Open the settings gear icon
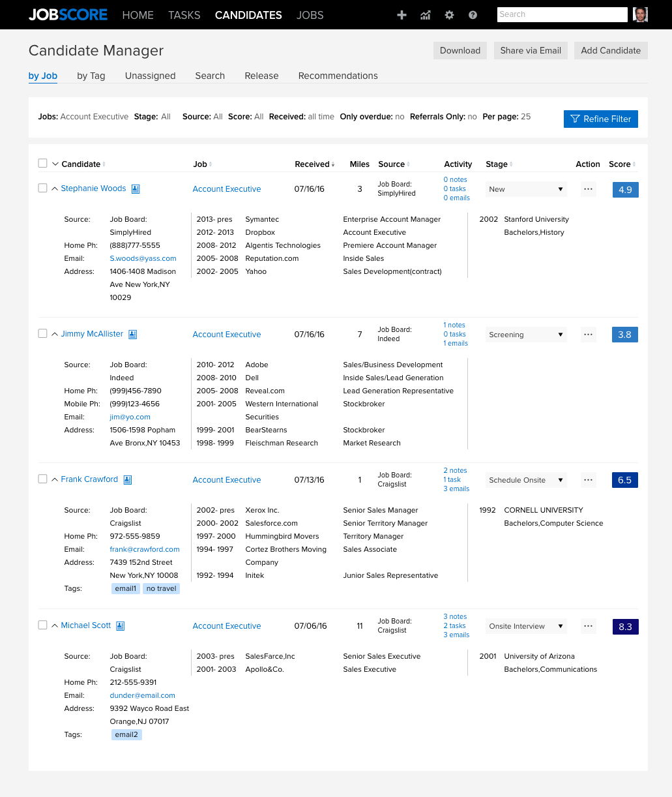Screen dimensions: 672x797 (449, 15)
